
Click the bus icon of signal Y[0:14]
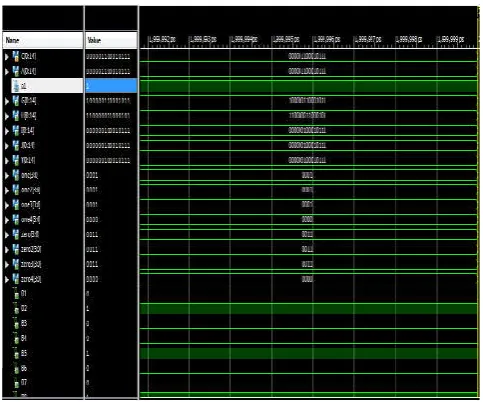[x=16, y=160]
